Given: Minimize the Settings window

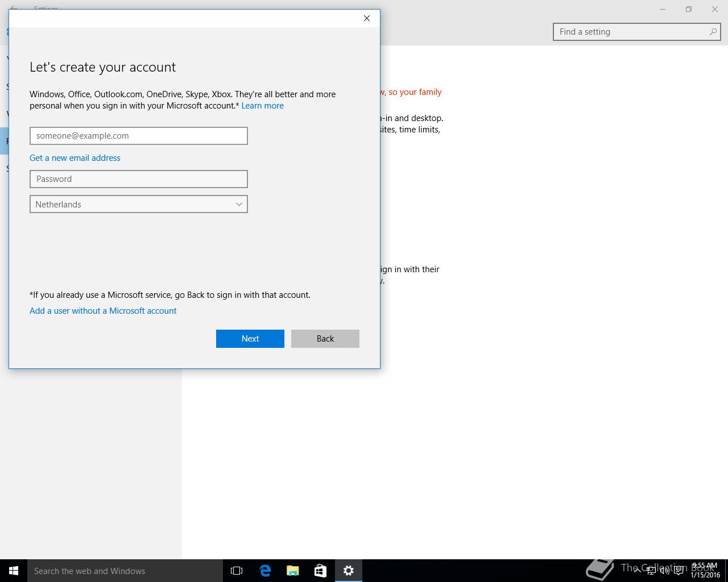Looking at the screenshot, I should point(663,9).
